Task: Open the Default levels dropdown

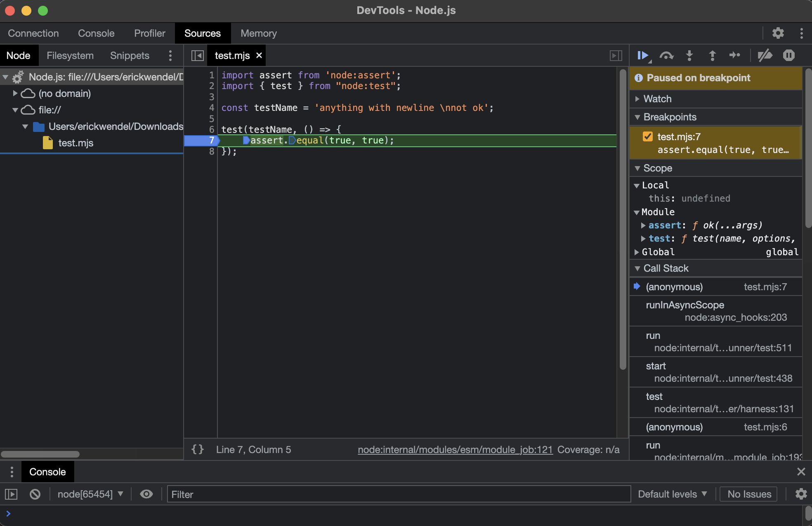Action: point(673,494)
